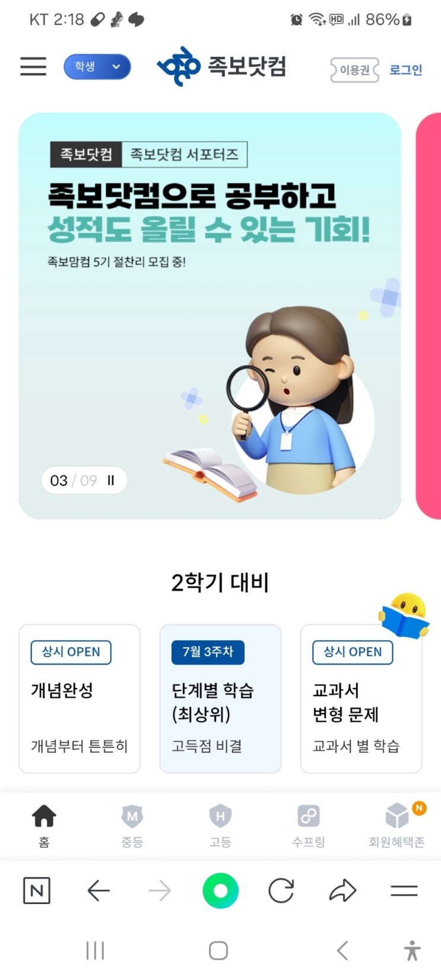Tap the 족보닷컴 logo
Screen dimensions: 441x980
pos(221,66)
